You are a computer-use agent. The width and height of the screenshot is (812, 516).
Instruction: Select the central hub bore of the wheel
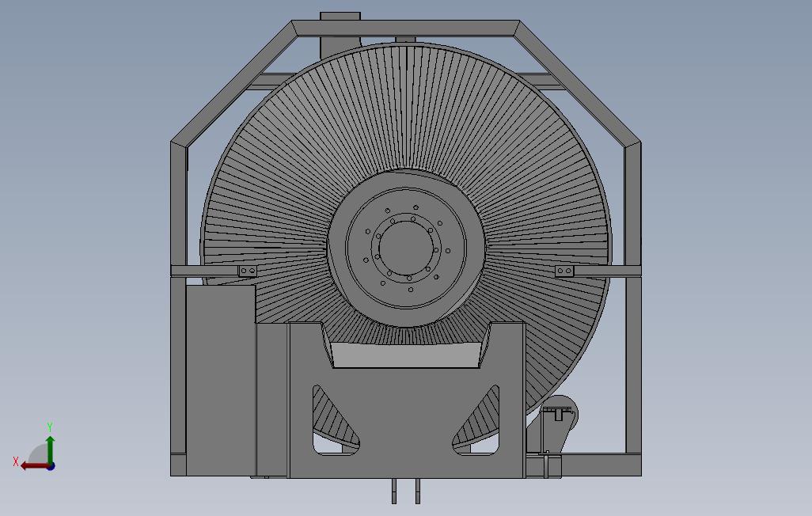tap(407, 247)
